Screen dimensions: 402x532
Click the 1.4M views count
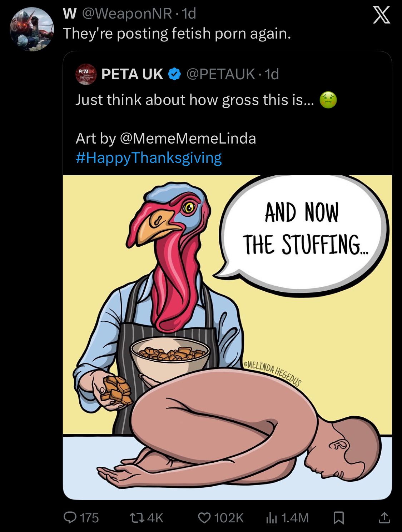point(295,518)
